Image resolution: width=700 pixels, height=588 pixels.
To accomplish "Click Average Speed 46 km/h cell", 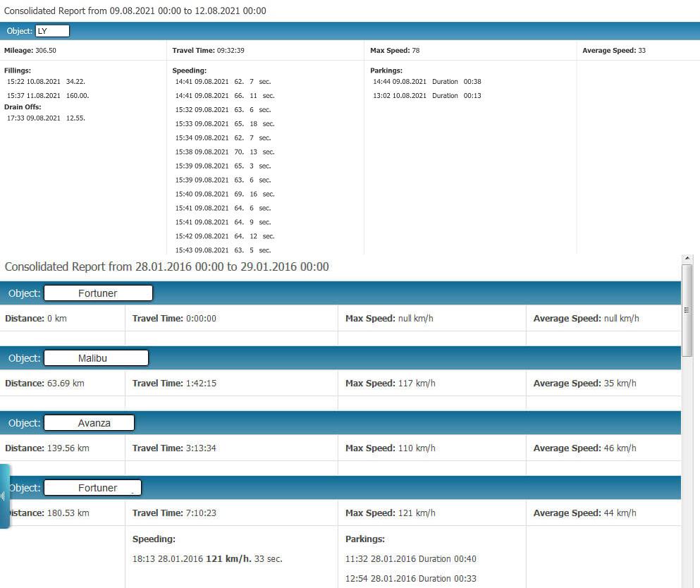I will click(603, 448).
